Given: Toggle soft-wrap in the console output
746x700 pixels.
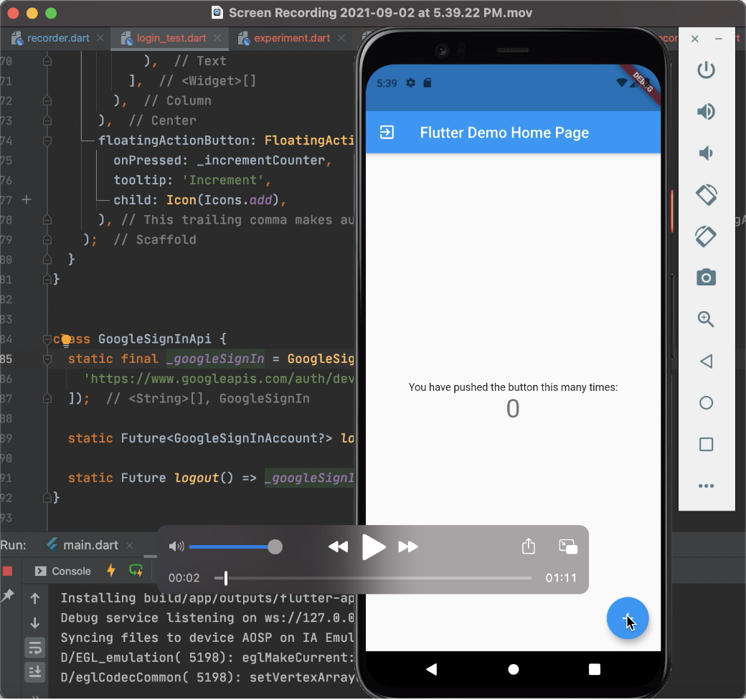Looking at the screenshot, I should point(34,648).
